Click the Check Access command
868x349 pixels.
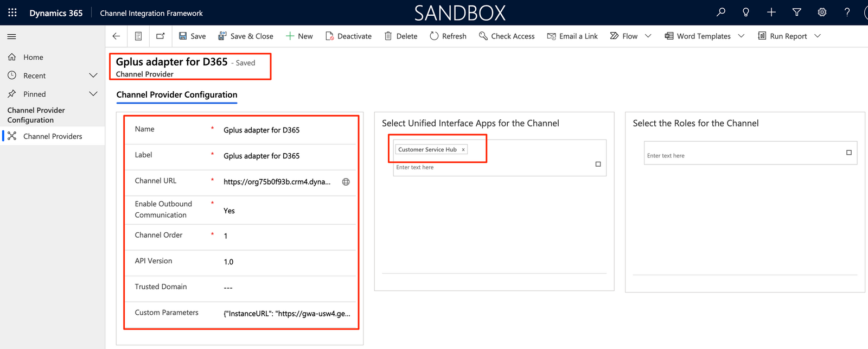(x=507, y=36)
